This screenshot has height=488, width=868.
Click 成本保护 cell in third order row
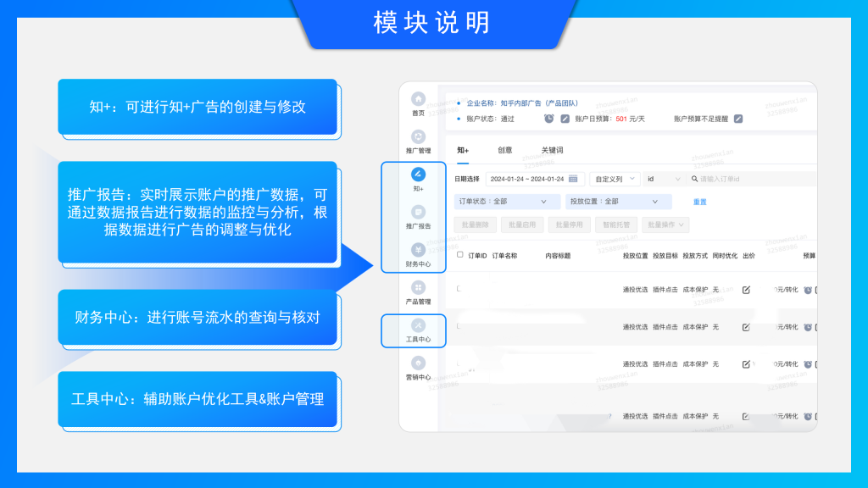click(695, 364)
